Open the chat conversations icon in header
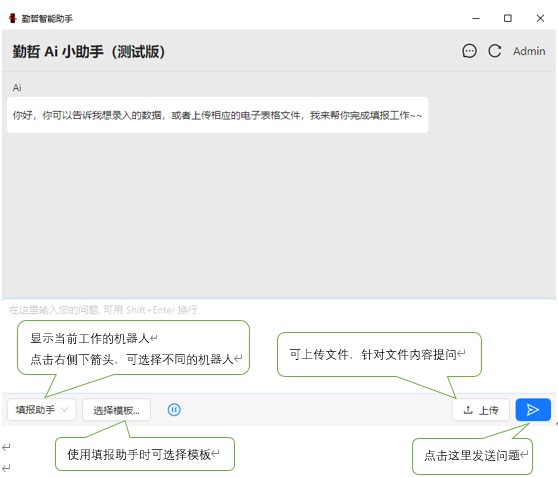The image size is (558, 477). point(469,51)
